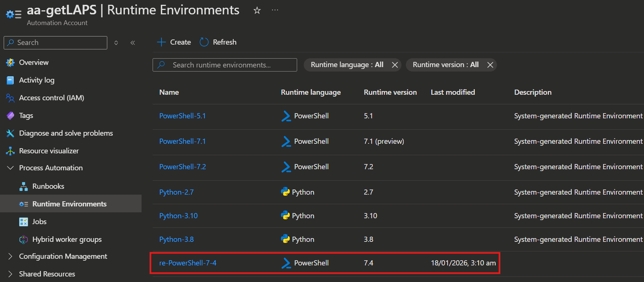Screen dimensions: 644x282
Task: Click the Tags icon in sidebar
Action: pyautogui.click(x=10, y=115)
